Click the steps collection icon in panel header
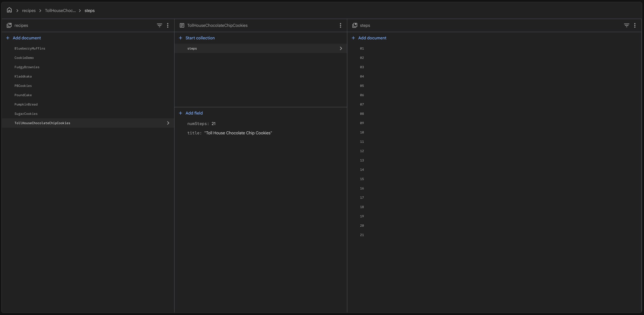Viewport: 644px width, 315px height. click(355, 25)
